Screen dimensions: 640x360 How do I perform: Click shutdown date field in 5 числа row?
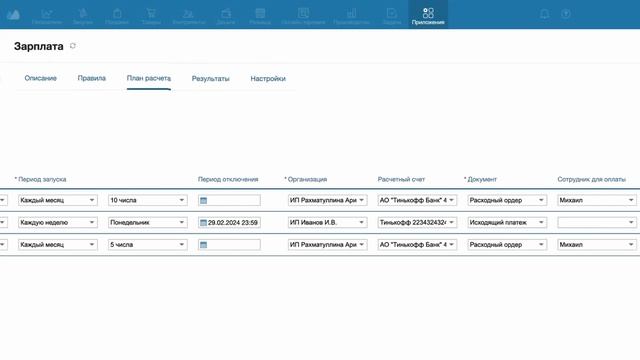coord(229,244)
